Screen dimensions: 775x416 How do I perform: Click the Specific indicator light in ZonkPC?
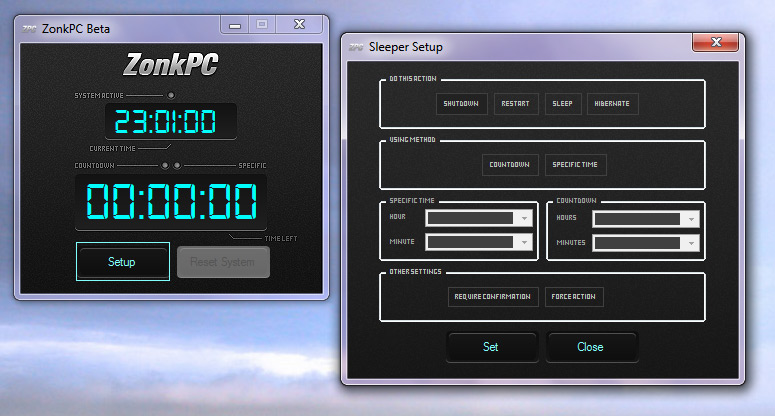click(177, 166)
